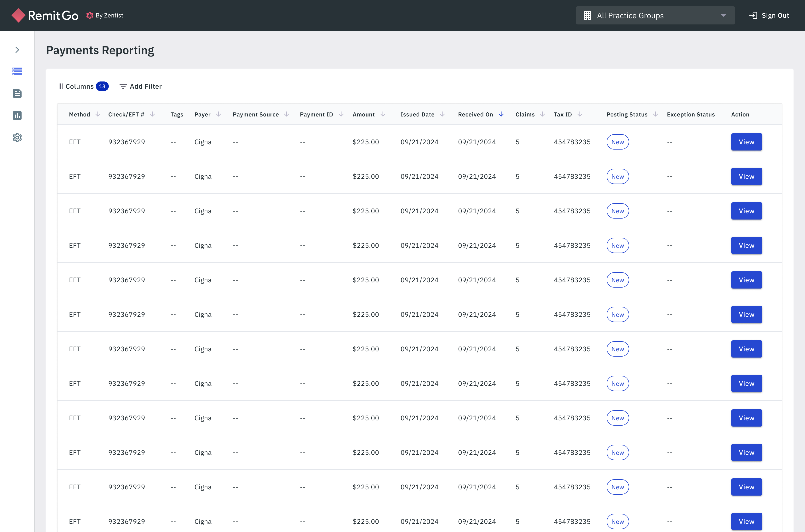Click New status badge in second row
Viewport: 805px width, 532px height.
pos(617,176)
